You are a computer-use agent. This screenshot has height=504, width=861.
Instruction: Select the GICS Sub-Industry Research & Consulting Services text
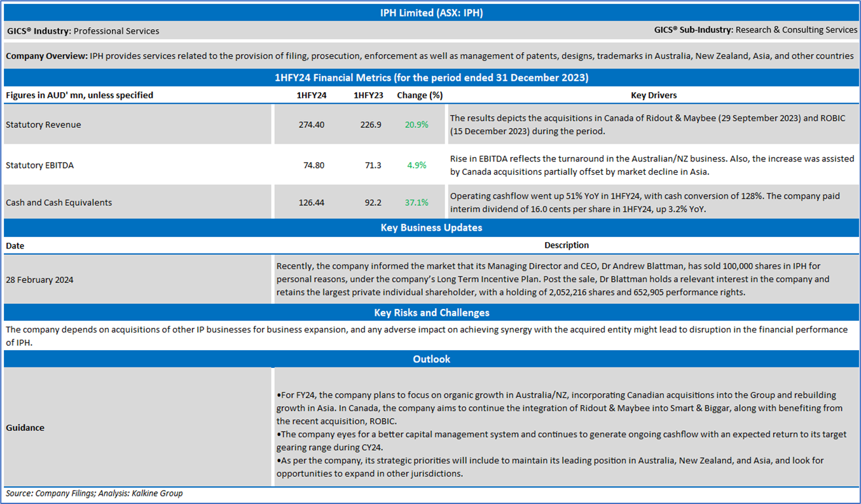point(755,30)
